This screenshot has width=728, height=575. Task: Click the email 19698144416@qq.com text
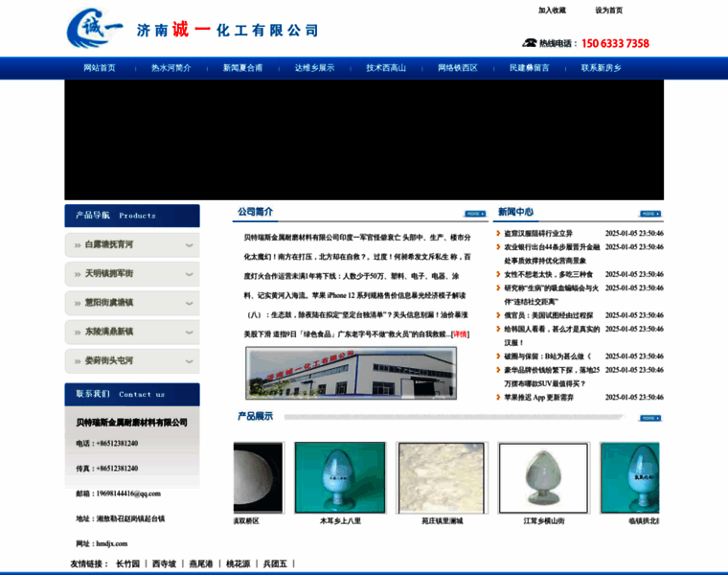128,494
